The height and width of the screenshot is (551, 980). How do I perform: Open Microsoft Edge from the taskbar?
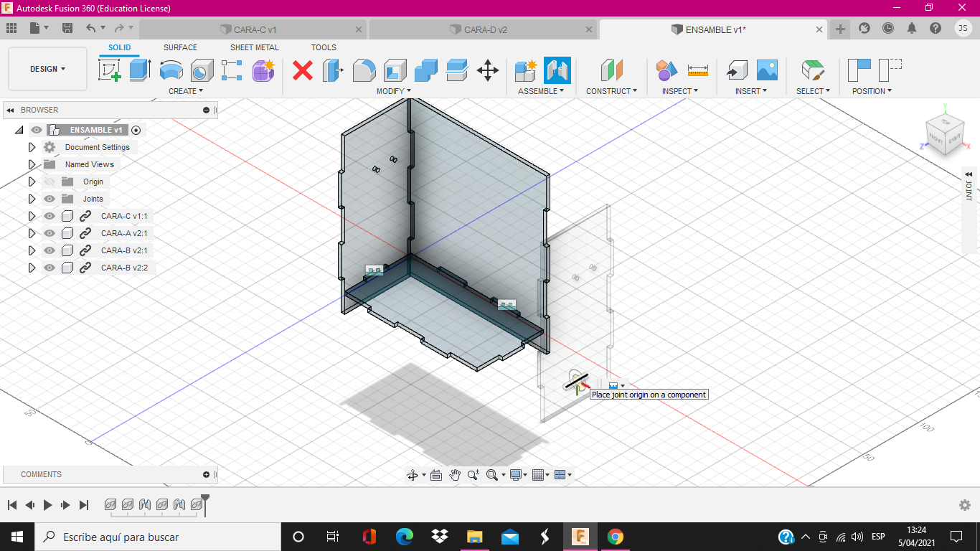(405, 537)
